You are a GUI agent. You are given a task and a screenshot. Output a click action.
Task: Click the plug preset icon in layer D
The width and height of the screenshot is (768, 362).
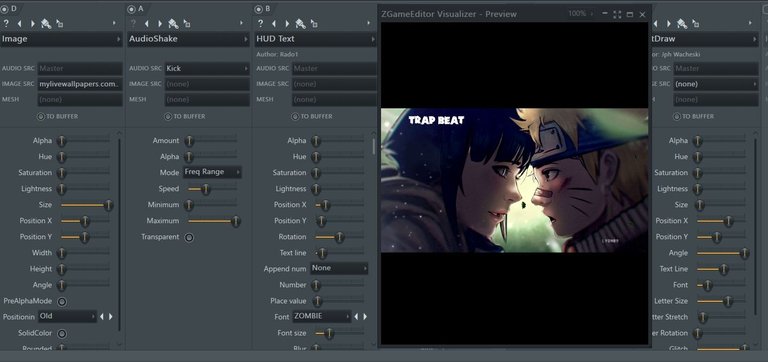click(x=46, y=23)
